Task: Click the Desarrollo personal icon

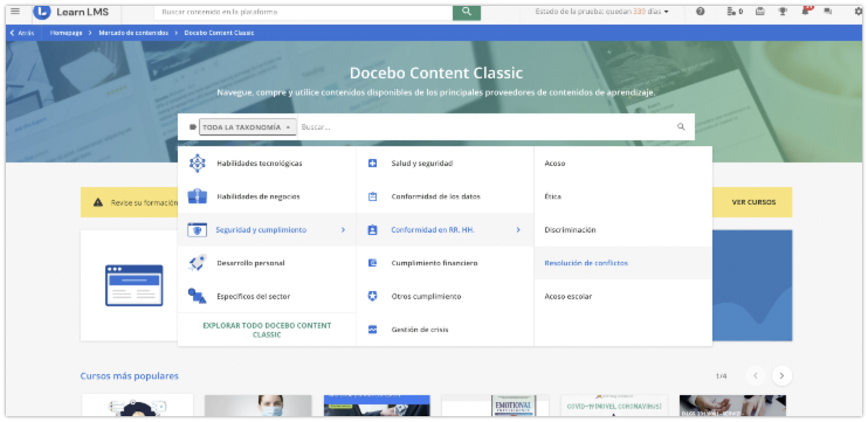Action: (197, 263)
